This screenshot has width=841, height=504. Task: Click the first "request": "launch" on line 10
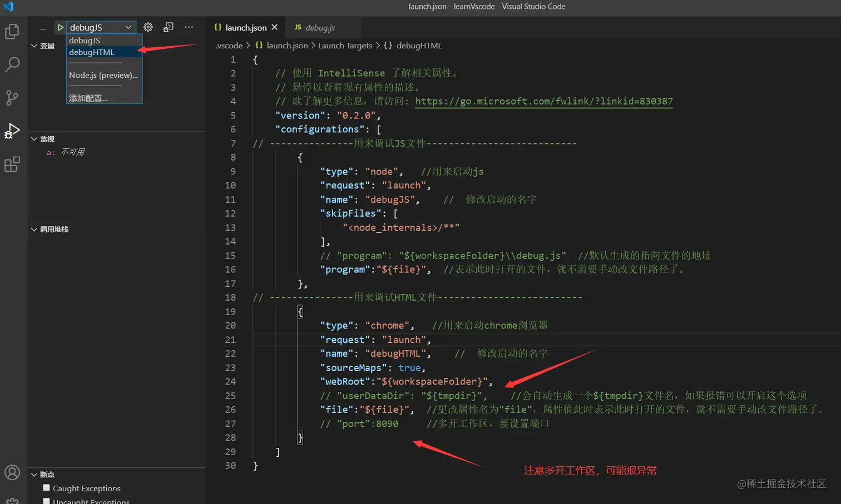(375, 186)
